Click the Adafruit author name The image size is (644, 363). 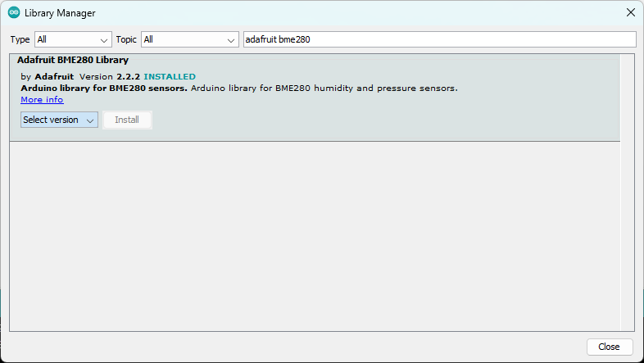click(x=54, y=77)
